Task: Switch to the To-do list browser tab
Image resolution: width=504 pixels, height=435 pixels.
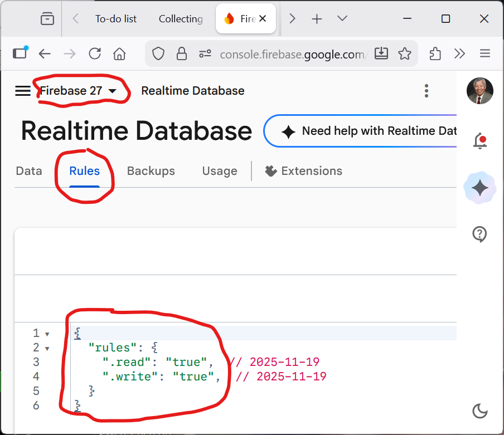Action: point(116,19)
